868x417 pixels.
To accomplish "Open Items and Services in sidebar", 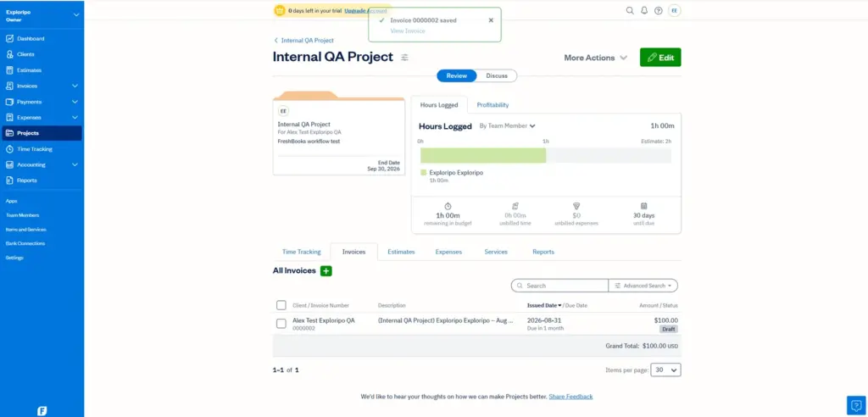I will (26, 230).
